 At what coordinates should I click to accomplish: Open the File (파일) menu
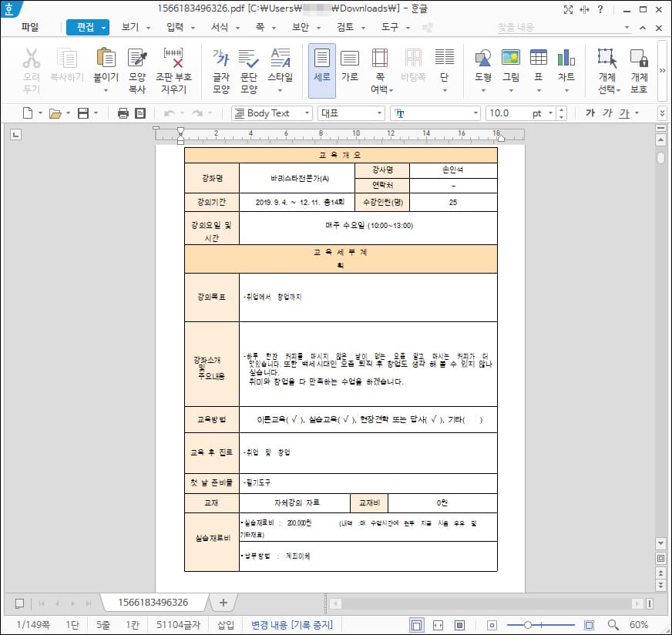(30, 27)
